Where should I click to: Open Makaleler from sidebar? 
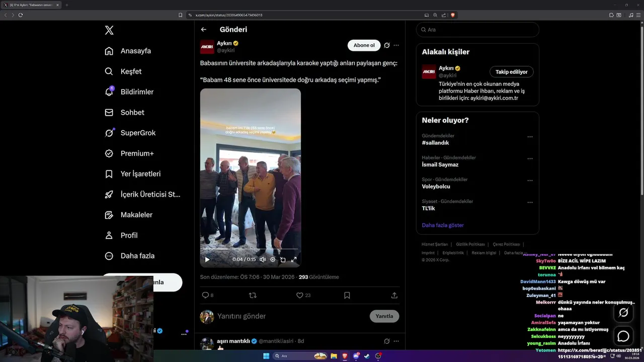click(129, 215)
